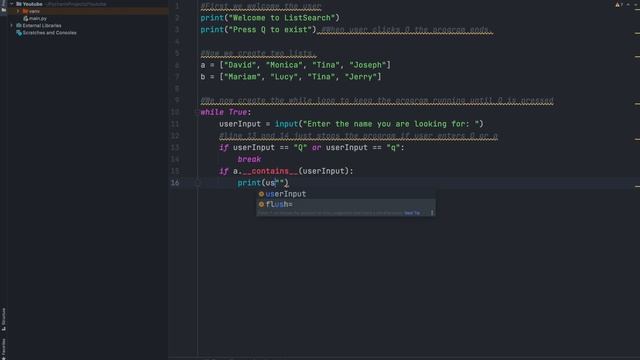Screen dimensions: 640x360
Task: Click the comment on line 12 about Q or q
Action: pos(358,136)
